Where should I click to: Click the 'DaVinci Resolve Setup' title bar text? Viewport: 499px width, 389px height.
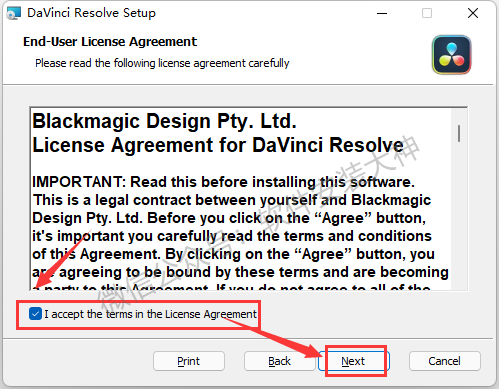pos(91,13)
